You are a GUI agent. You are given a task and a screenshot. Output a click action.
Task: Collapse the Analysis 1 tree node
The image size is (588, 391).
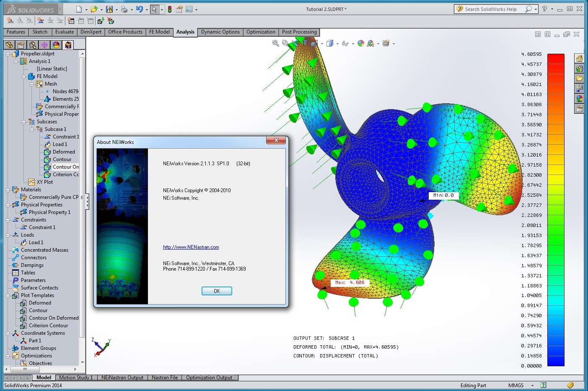tap(16, 61)
